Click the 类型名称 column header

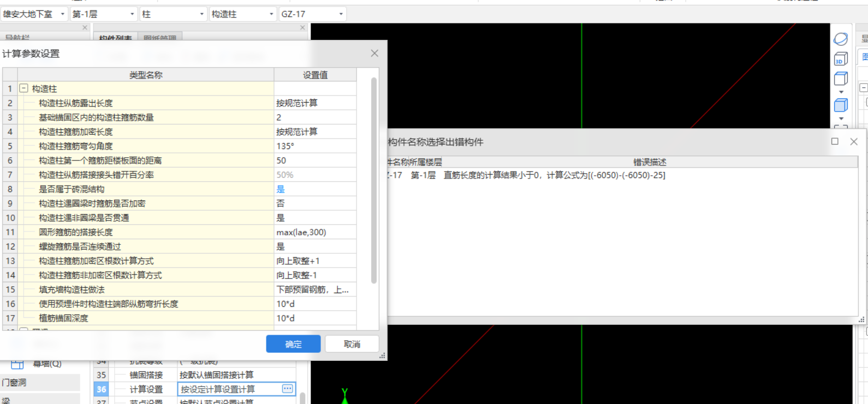(x=146, y=75)
